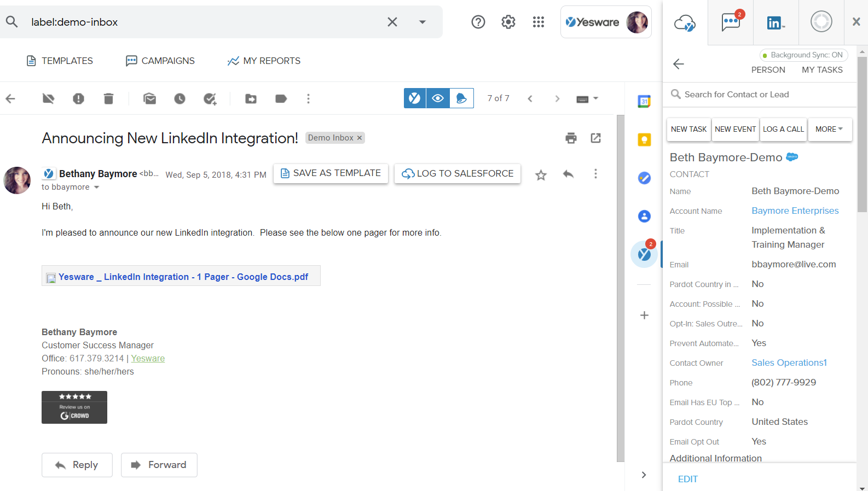The height and width of the screenshot is (491, 868).
Task: Open the TEMPLATES menu
Action: click(x=60, y=61)
